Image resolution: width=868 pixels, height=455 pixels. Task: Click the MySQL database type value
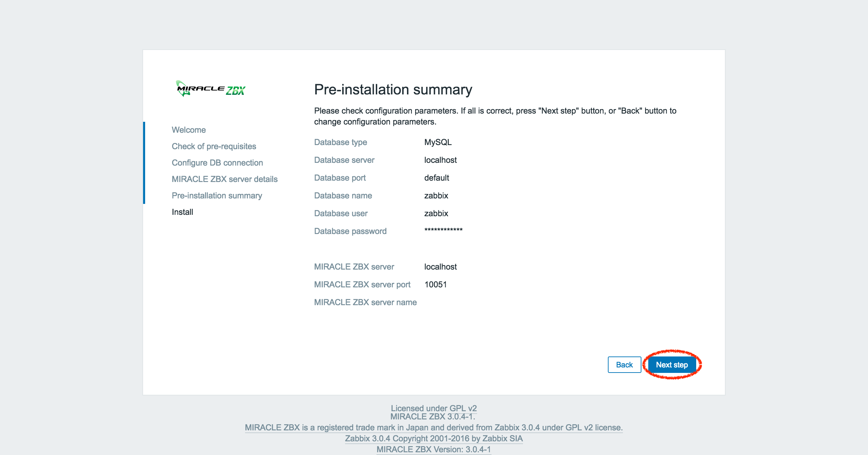(x=438, y=142)
